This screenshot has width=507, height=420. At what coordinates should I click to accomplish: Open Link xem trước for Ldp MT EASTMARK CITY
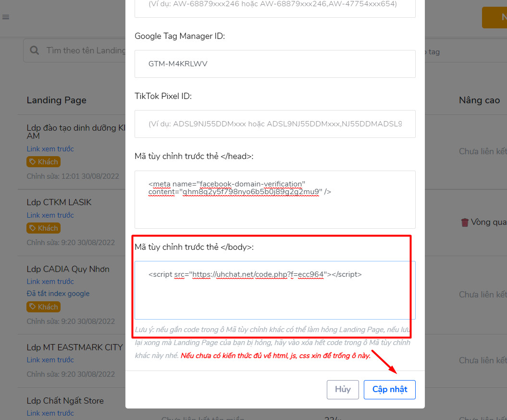(50, 359)
